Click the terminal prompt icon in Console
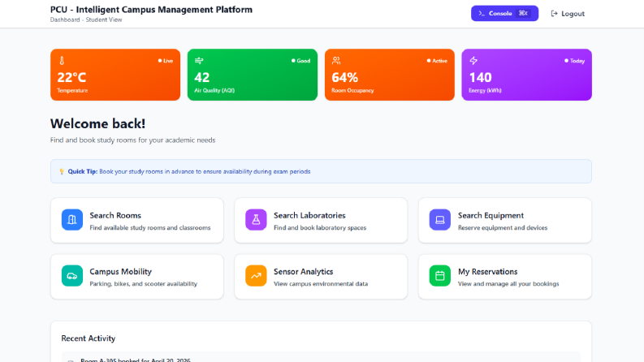This screenshot has width=644, height=362. click(482, 14)
